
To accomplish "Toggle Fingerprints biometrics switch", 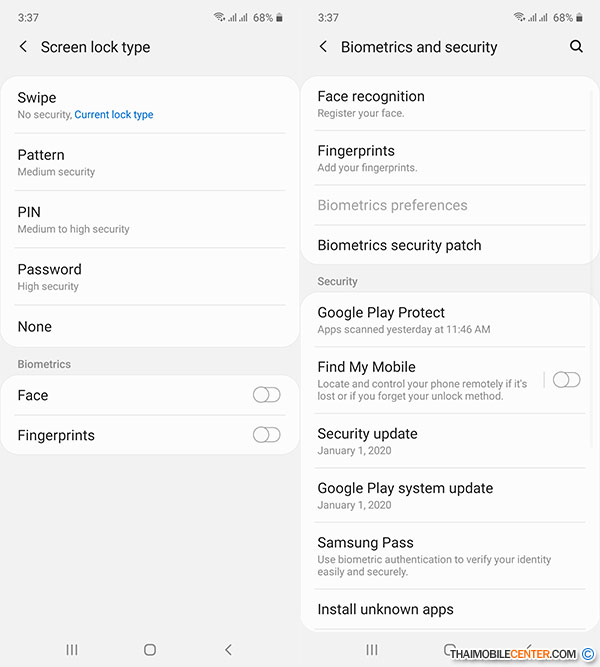I will (266, 435).
